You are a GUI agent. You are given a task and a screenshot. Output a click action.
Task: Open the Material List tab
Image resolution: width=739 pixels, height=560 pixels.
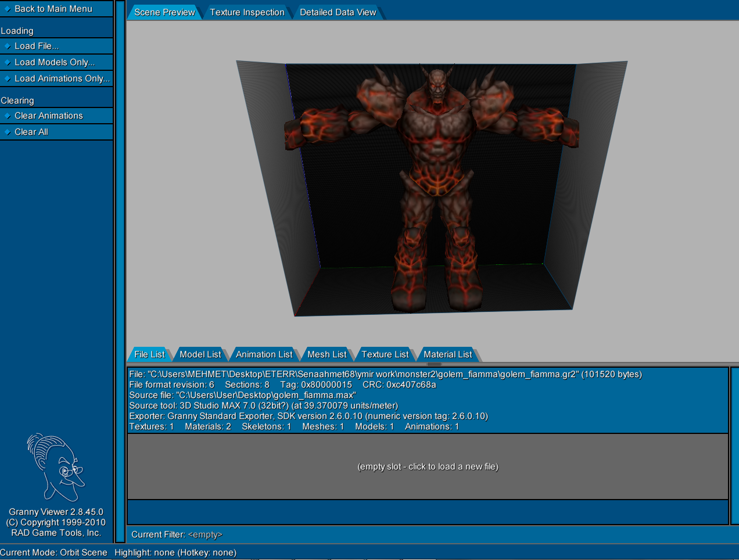pyautogui.click(x=447, y=354)
